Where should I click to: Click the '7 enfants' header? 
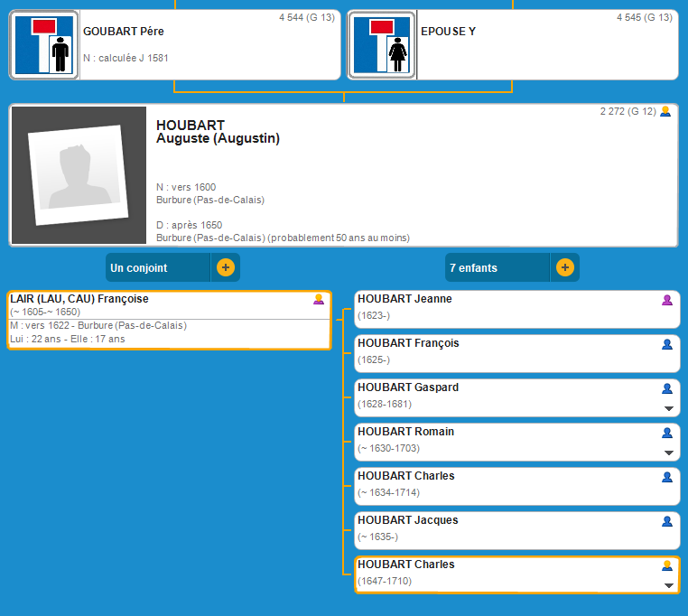pyautogui.click(x=497, y=267)
